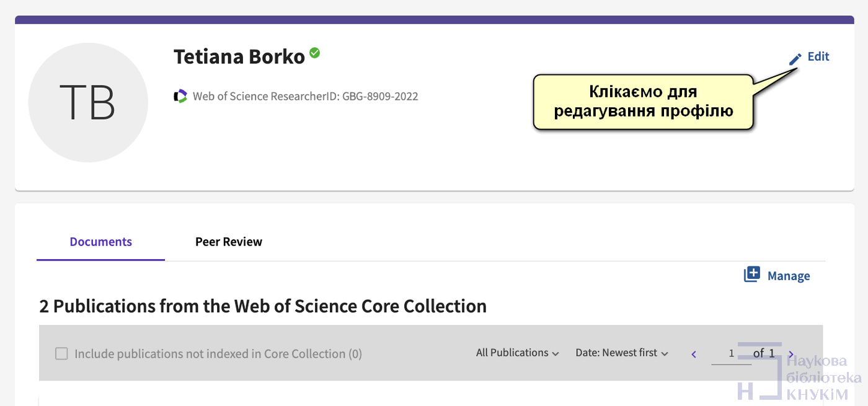Click the ResearcherID GBG-8909-2022 text

point(306,97)
